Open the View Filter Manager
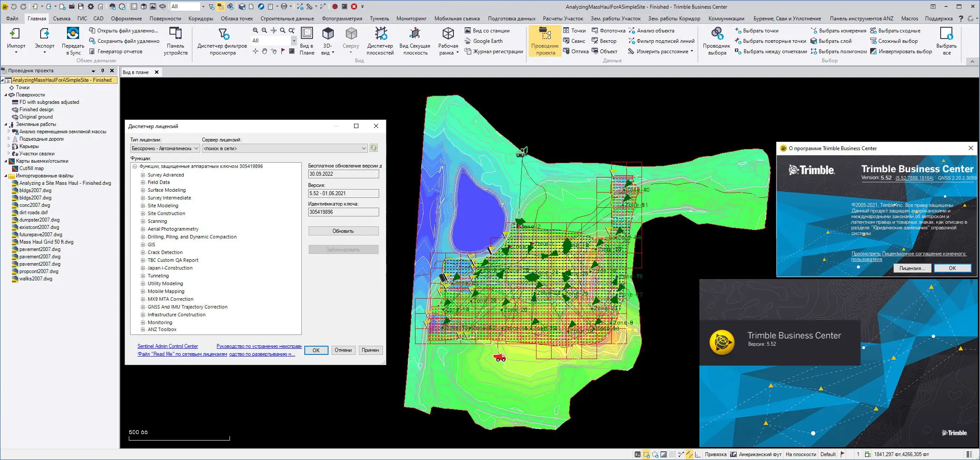This screenshot has height=460, width=980. (222, 40)
